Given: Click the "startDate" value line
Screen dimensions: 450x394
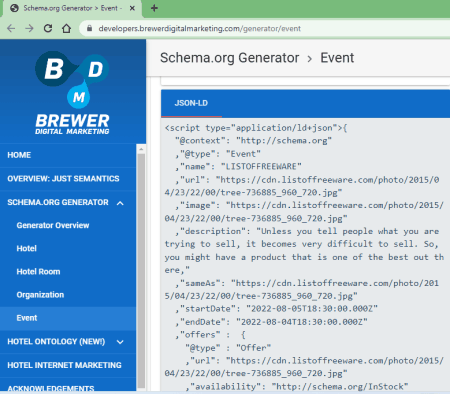Looking at the screenshot, I should point(276,309).
